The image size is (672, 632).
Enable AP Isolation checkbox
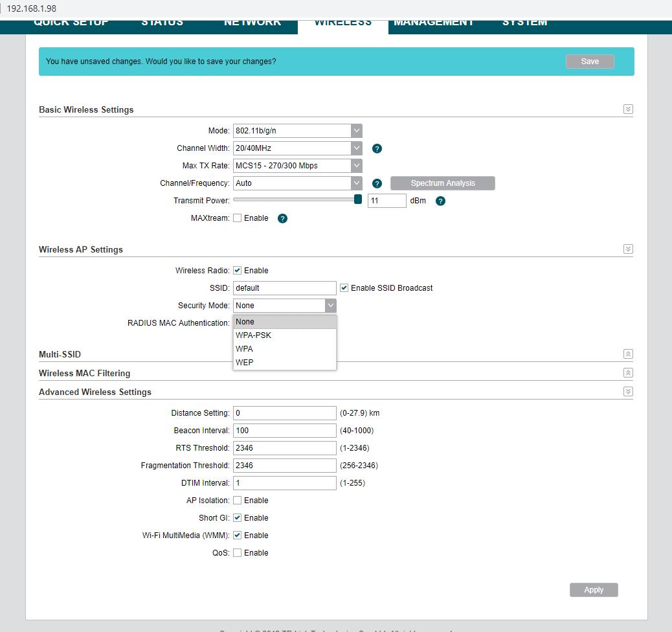[238, 501]
